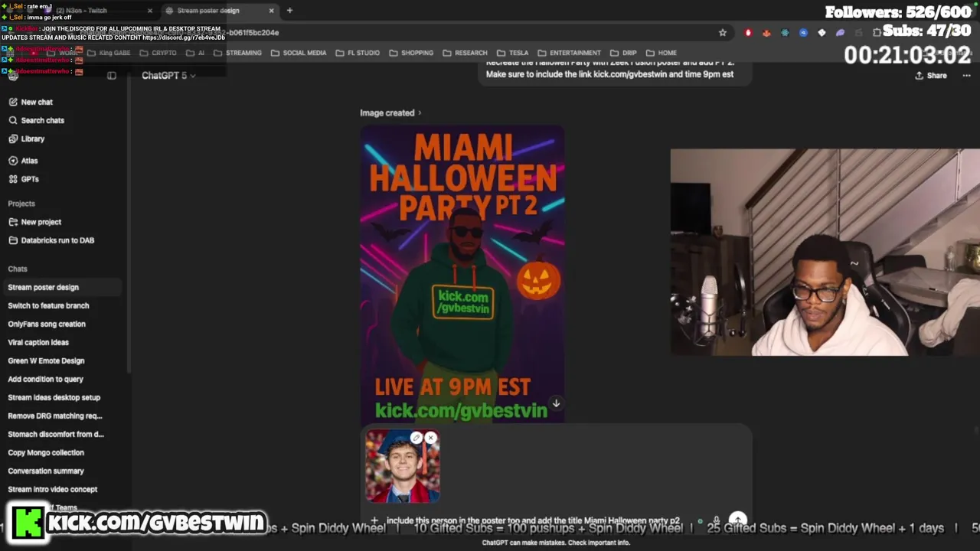Click the Chats section header
Image resolution: width=980 pixels, height=551 pixels.
[18, 269]
